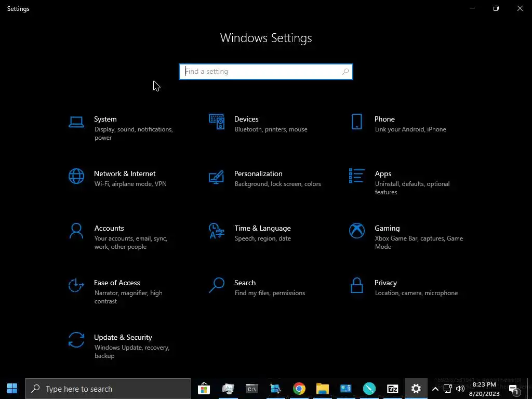Click the Apps list icon

tap(356, 176)
